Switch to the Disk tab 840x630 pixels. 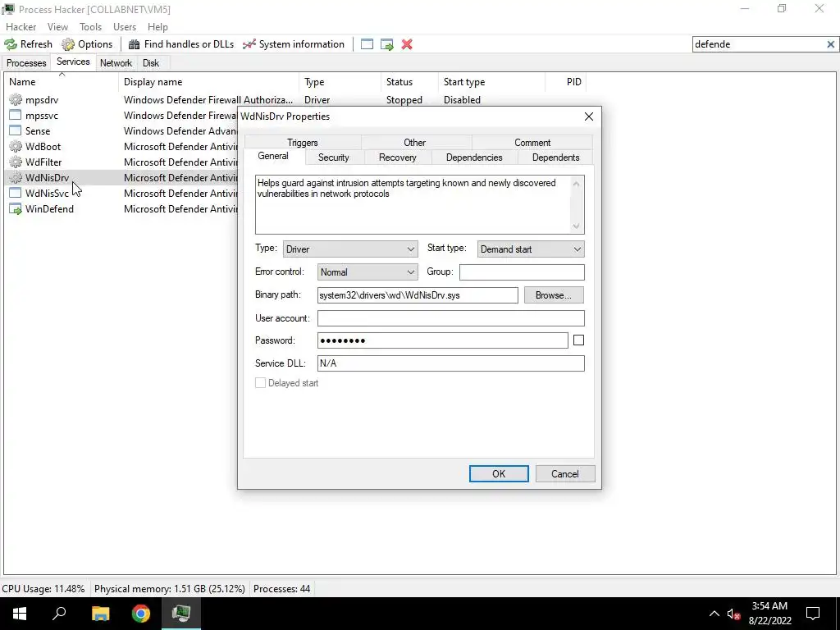tap(151, 63)
